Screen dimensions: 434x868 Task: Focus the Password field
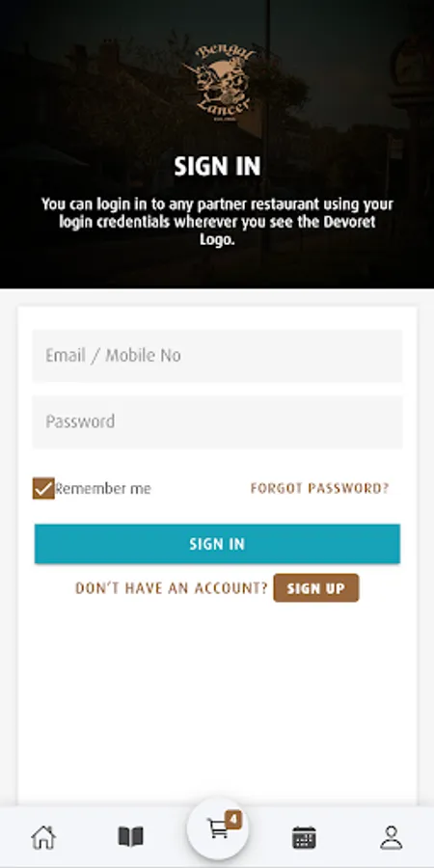(x=217, y=421)
